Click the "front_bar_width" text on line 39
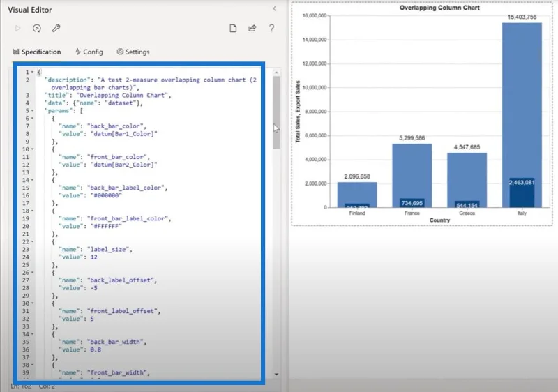The width and height of the screenshot is (558, 392). click(116, 372)
